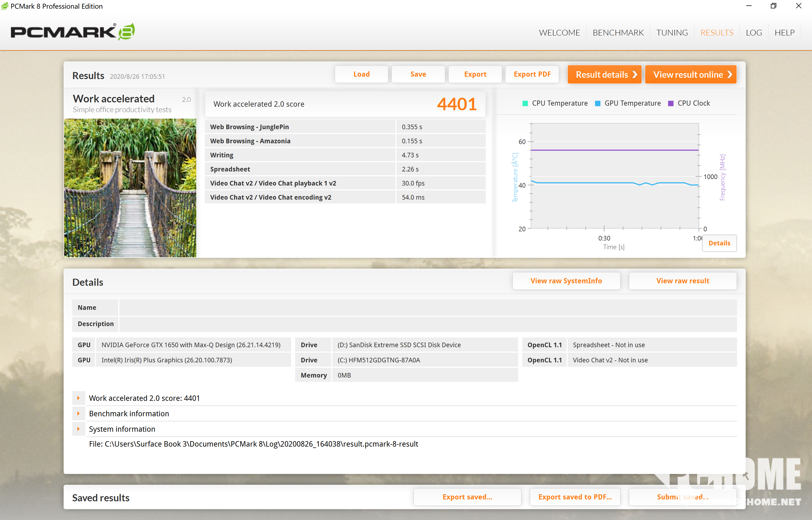Click the results timestamp 2020/8/26
This screenshot has height=520, width=812.
pos(137,76)
